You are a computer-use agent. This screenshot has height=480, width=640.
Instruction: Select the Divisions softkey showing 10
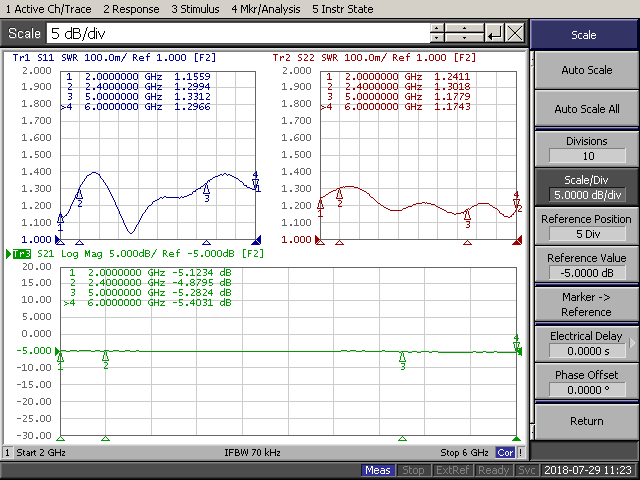click(x=587, y=149)
